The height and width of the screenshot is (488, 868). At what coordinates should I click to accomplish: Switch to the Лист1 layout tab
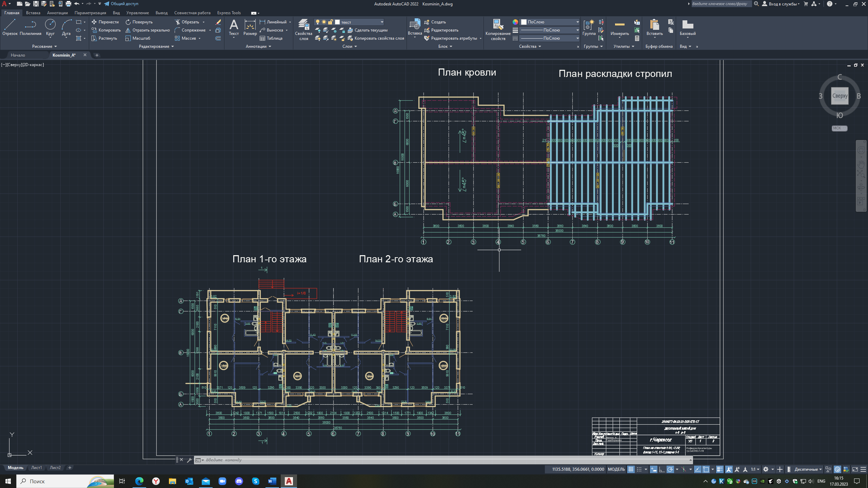36,468
